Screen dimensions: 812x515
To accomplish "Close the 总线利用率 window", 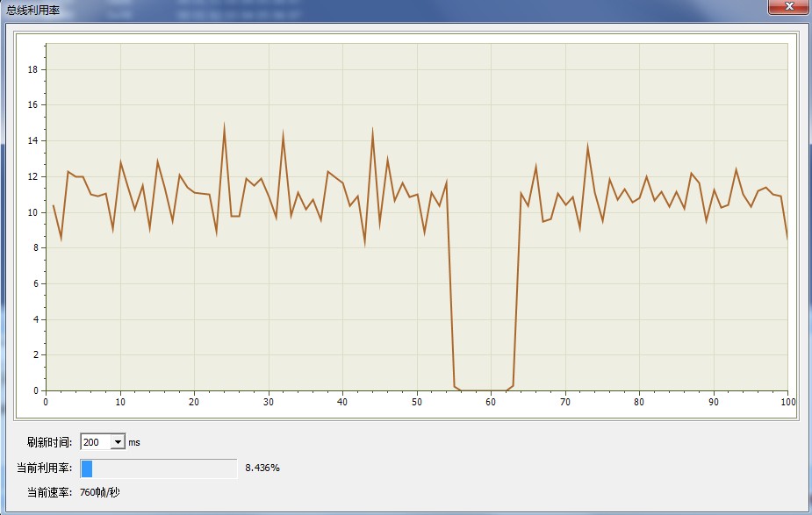I will point(789,7).
